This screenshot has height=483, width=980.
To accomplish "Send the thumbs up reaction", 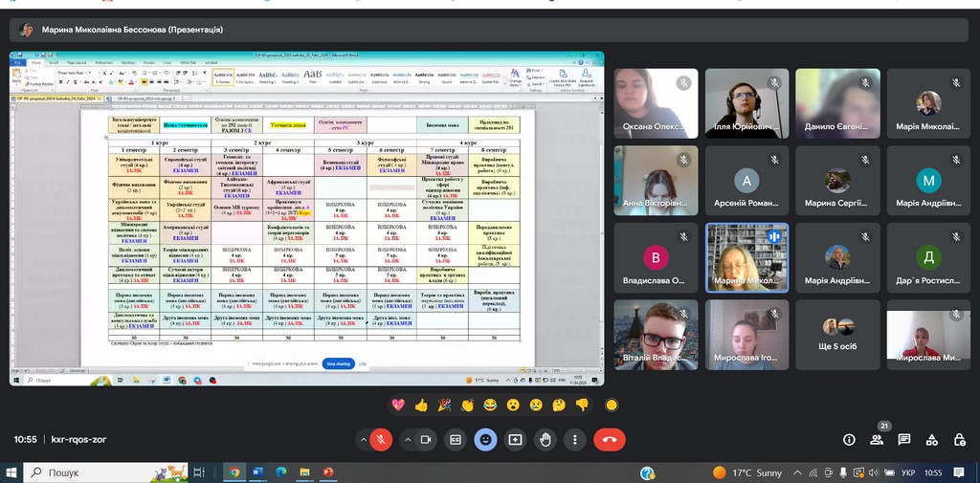I will [421, 405].
